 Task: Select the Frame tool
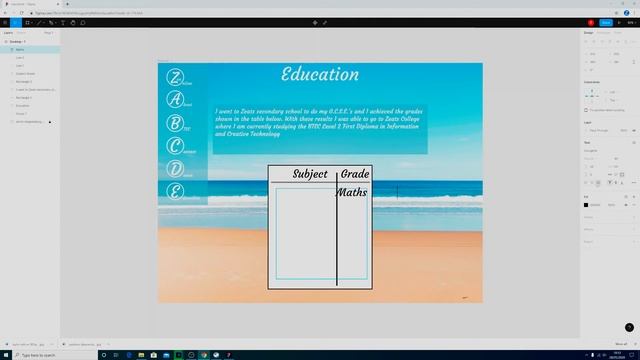[x=28, y=23]
